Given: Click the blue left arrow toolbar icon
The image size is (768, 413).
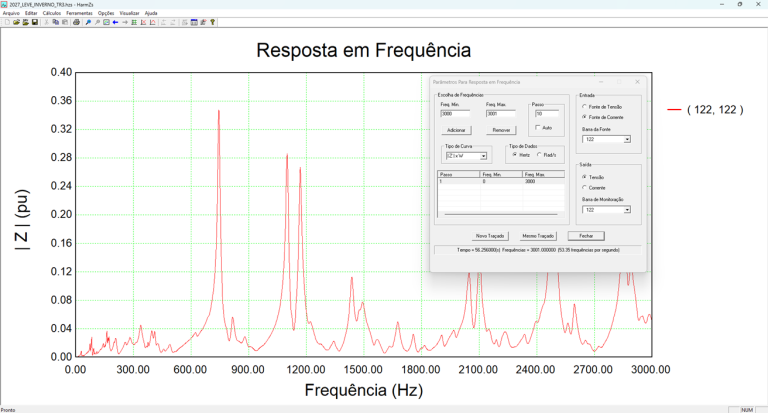Looking at the screenshot, I should coord(115,21).
